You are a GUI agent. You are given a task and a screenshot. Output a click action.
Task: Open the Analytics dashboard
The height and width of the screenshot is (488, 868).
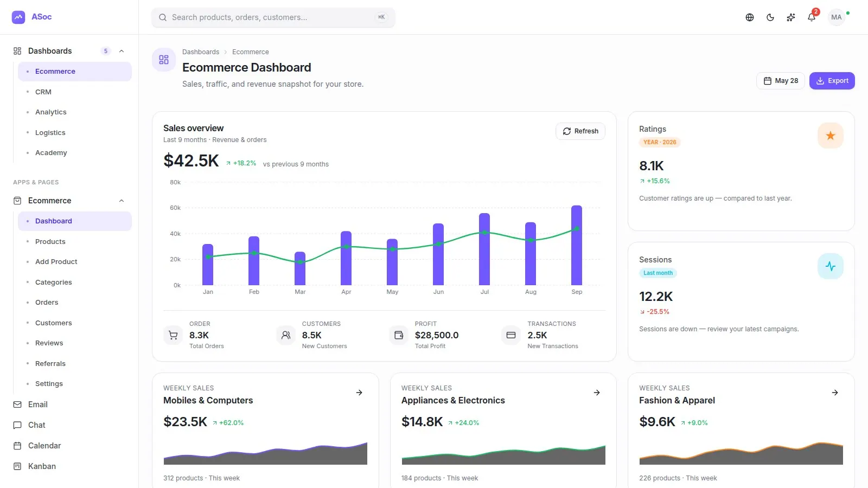click(x=75, y=112)
